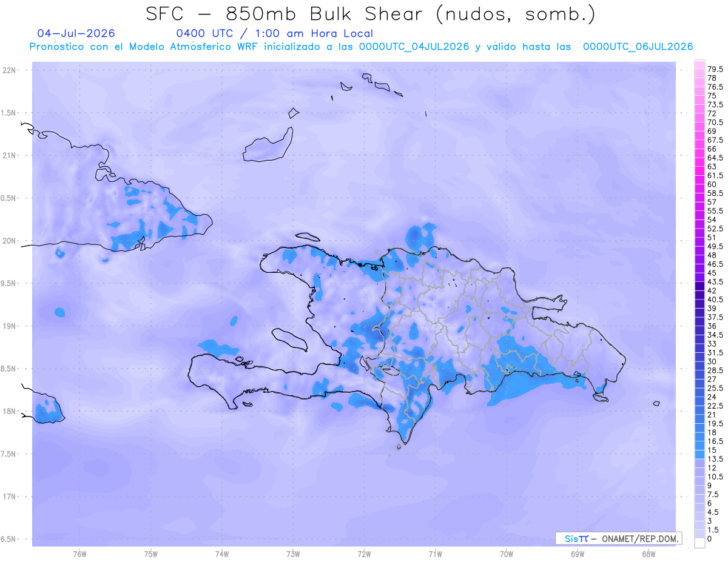Click the 73W longitude axis label
Viewport: 728px width, 562px height.
pos(293,554)
